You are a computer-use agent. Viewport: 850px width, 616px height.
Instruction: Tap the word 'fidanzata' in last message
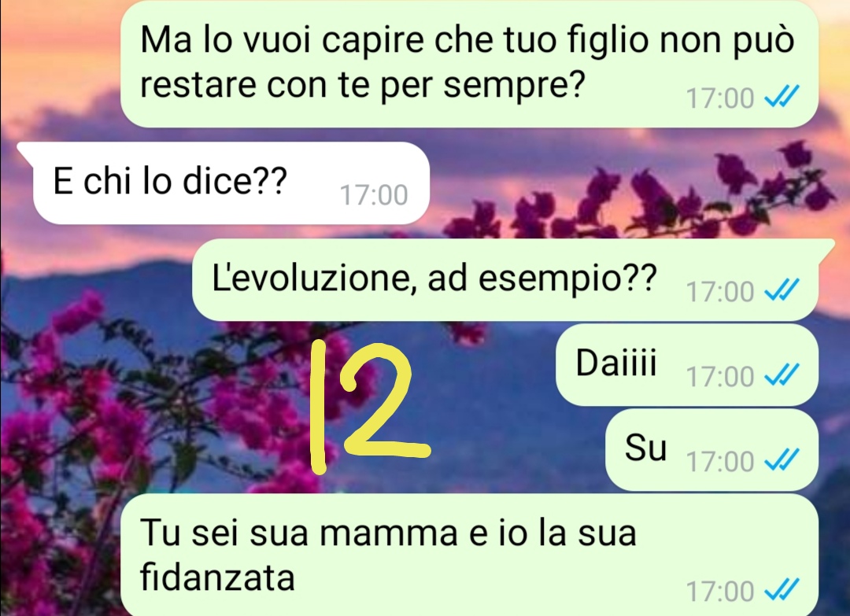pyautogui.click(x=217, y=577)
